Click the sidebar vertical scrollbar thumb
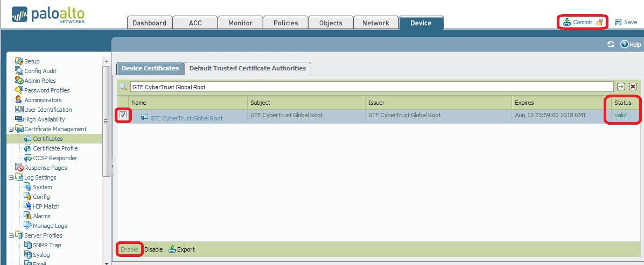This screenshot has height=265, width=644. (107, 121)
